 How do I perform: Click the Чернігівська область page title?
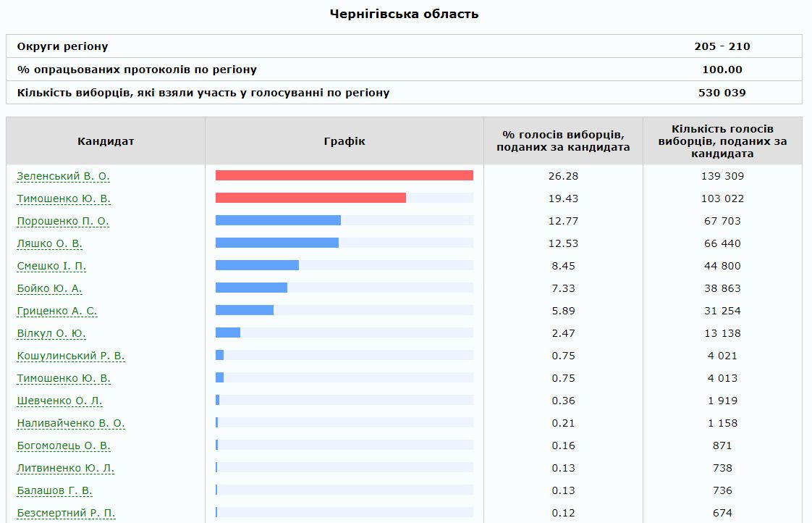click(x=405, y=12)
